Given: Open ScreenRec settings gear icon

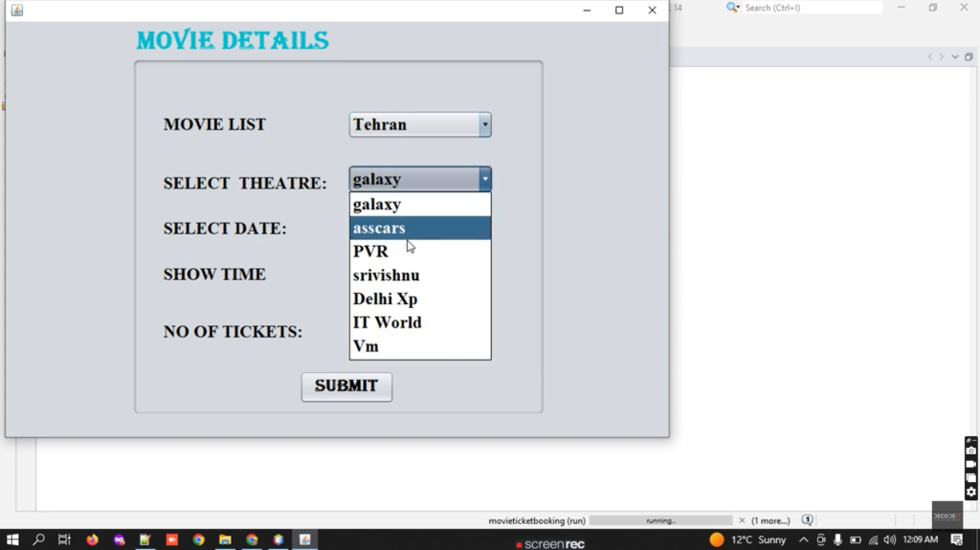Looking at the screenshot, I should pos(970,493).
